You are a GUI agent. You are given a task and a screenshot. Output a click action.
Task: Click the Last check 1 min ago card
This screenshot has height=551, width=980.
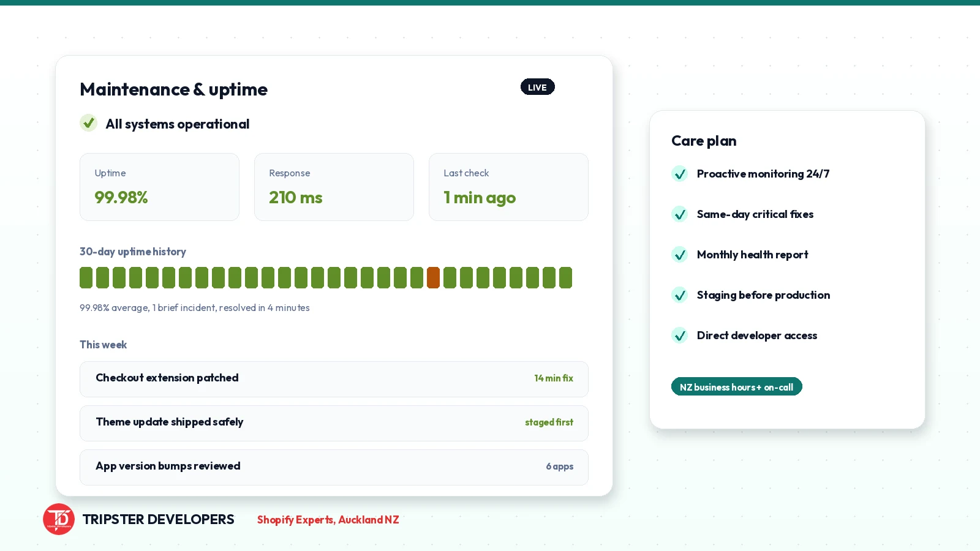pos(508,187)
